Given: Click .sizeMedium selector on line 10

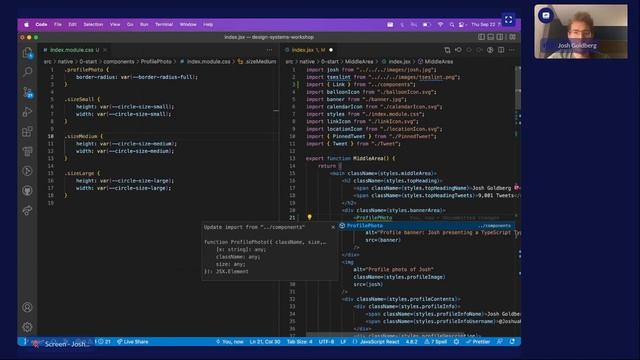Looking at the screenshot, I should 81,136.
